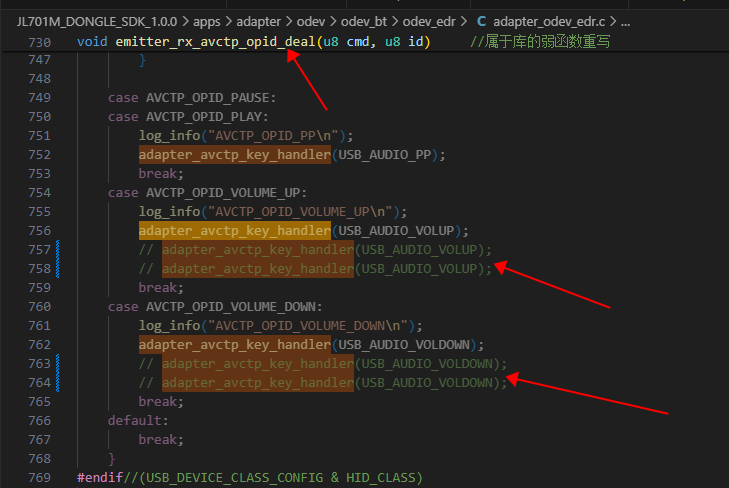Click case AVCTP_OPID_VOLUME_DOWN label

click(215, 306)
